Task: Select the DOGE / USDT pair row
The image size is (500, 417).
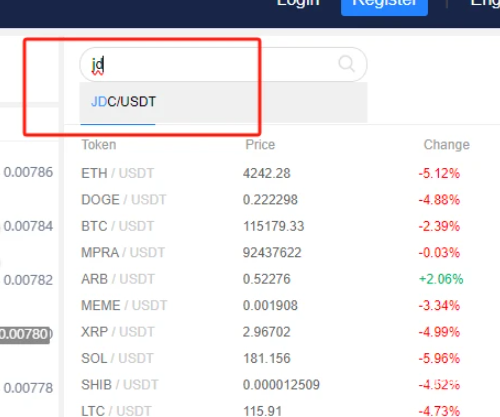Action: coord(282,200)
